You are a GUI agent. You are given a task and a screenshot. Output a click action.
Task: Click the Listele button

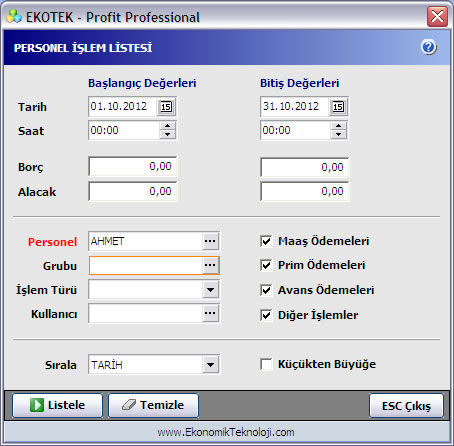pos(57,405)
